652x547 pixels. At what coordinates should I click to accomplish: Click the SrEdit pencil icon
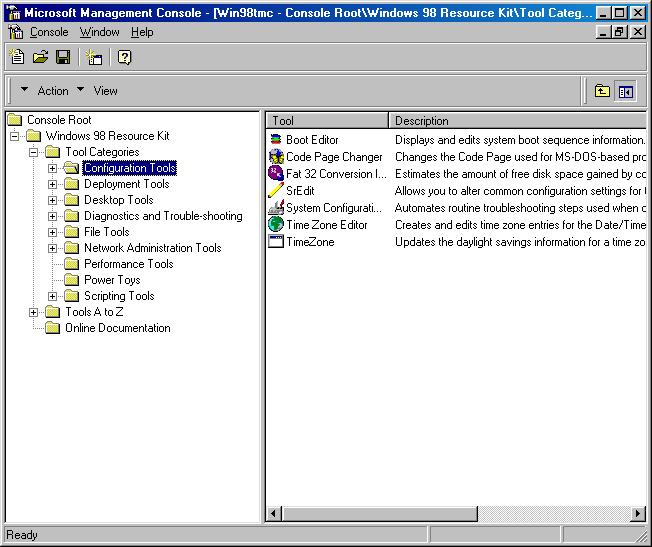coord(276,191)
